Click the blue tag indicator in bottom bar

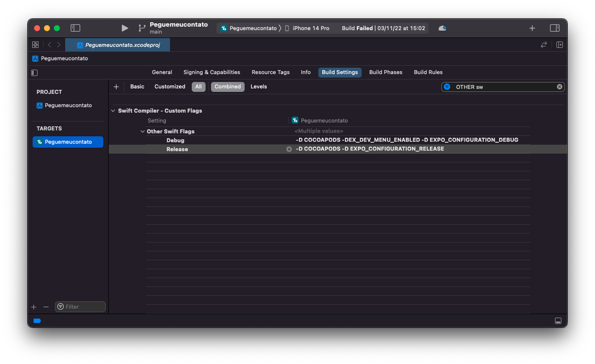37,321
